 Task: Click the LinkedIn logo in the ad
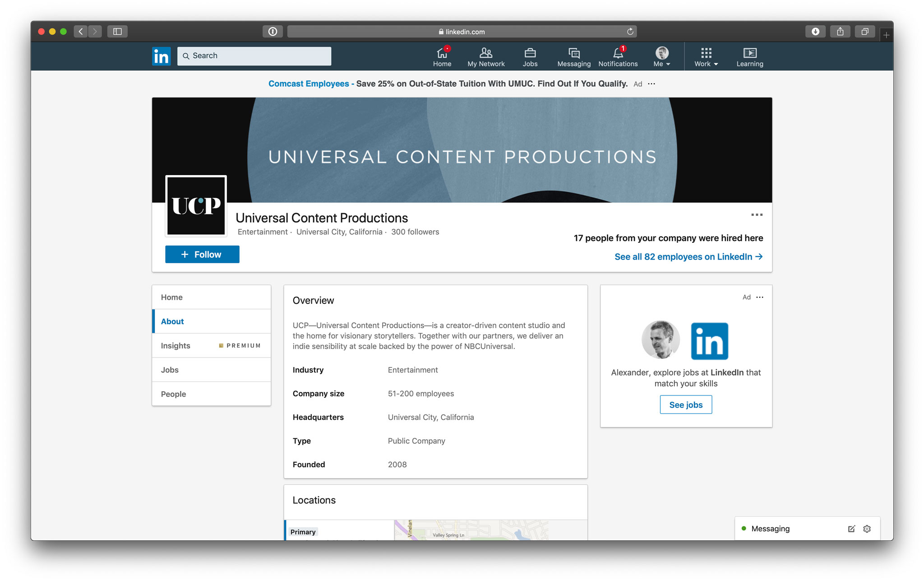click(710, 341)
